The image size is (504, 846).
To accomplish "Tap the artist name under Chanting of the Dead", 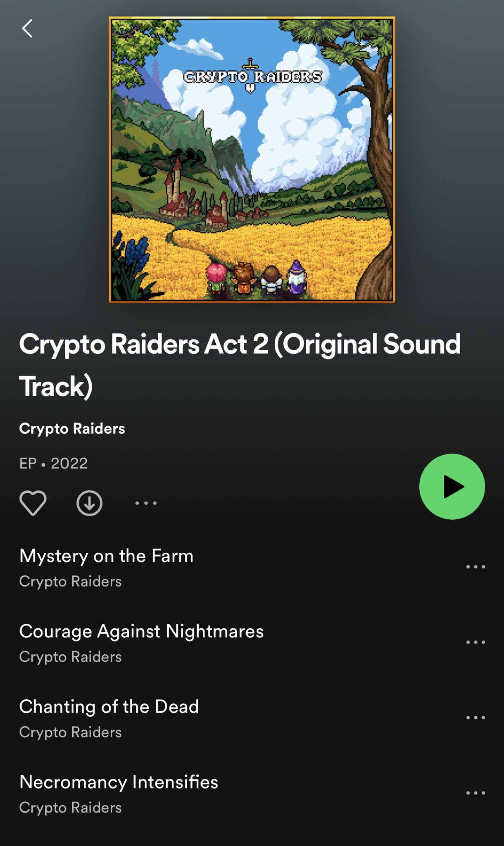I will [70, 732].
